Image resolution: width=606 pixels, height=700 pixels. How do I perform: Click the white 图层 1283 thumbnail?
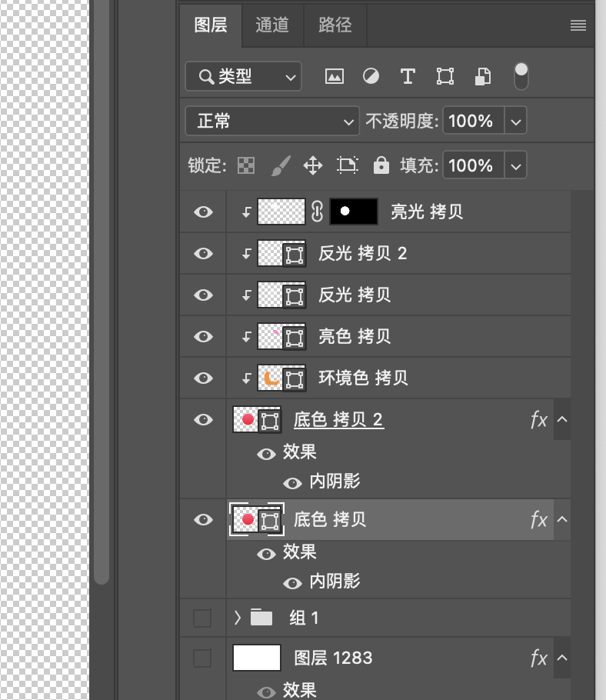pos(257,658)
